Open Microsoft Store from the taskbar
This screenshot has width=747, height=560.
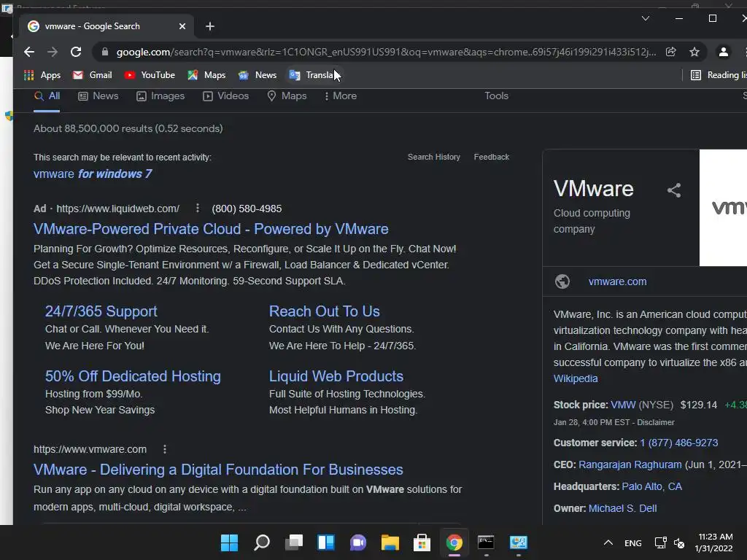pyautogui.click(x=422, y=542)
